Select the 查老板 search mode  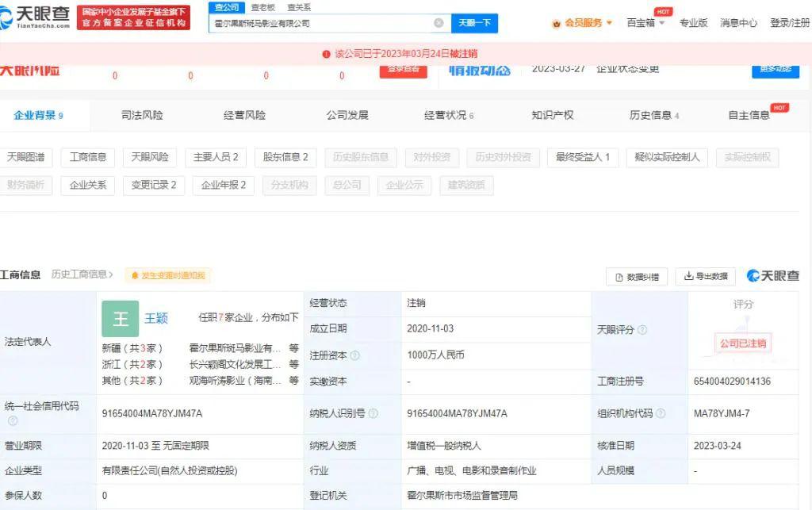coord(263,7)
